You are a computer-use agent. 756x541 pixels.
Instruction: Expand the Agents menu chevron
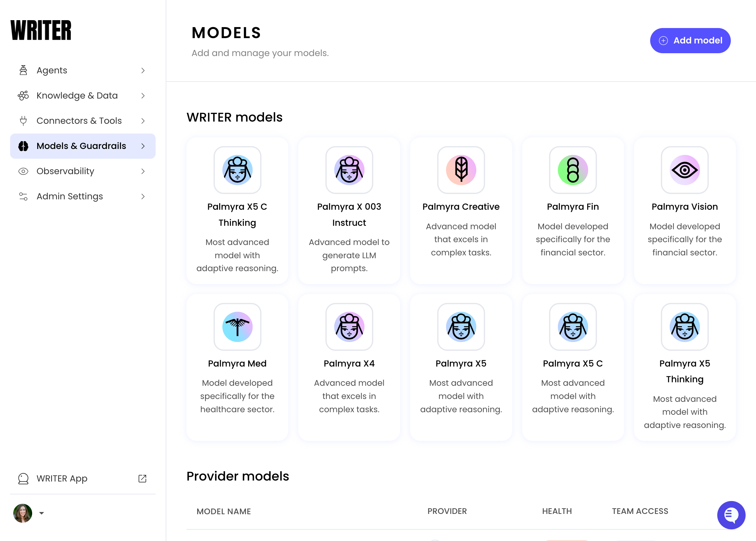pyautogui.click(x=143, y=71)
